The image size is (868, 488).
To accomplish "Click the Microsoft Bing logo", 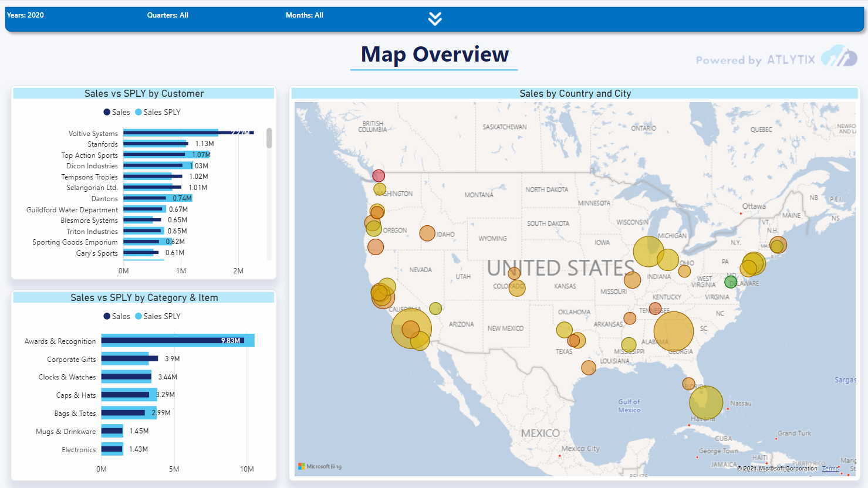I will pyautogui.click(x=320, y=466).
